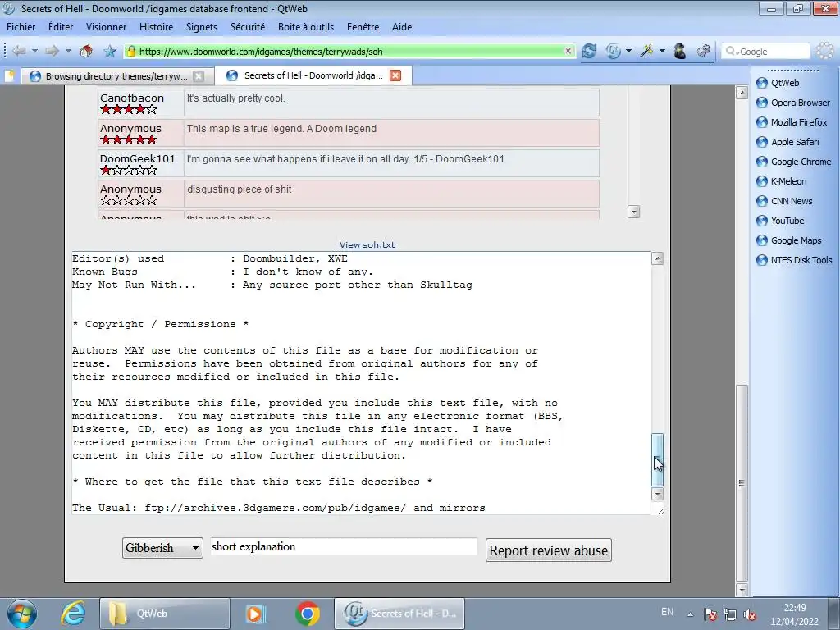The width and height of the screenshot is (840, 630).
Task: Click page scrollbar up arrow
Action: click(x=742, y=93)
